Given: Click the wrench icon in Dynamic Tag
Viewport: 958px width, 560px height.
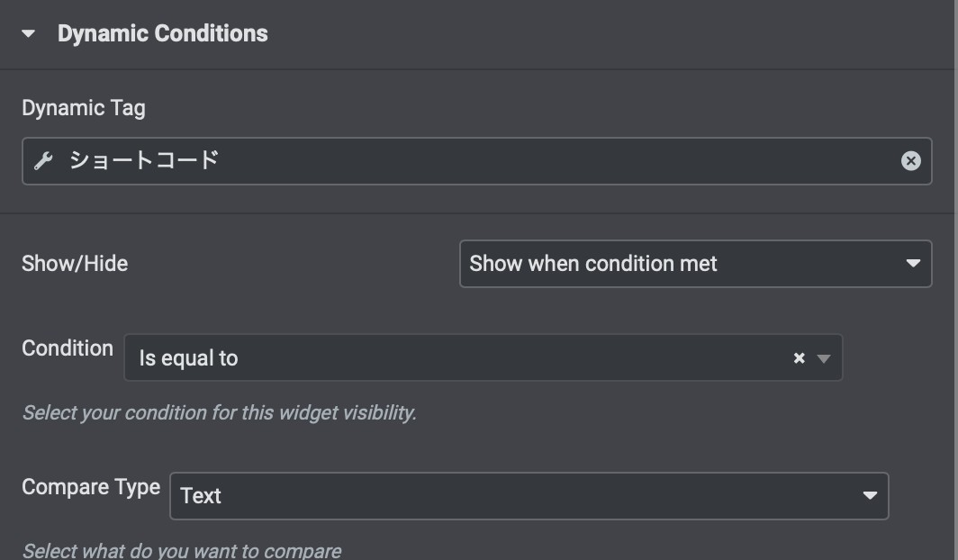Looking at the screenshot, I should 43,161.
